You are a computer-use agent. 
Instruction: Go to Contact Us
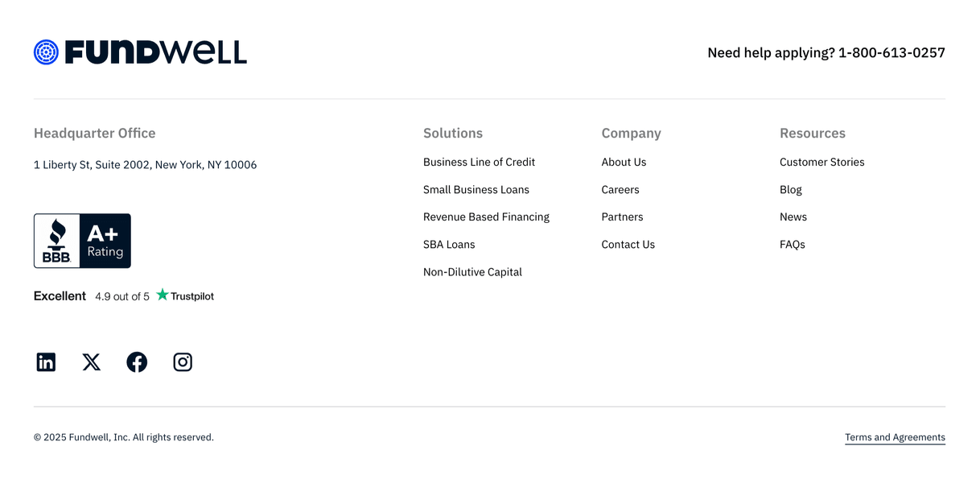628,244
